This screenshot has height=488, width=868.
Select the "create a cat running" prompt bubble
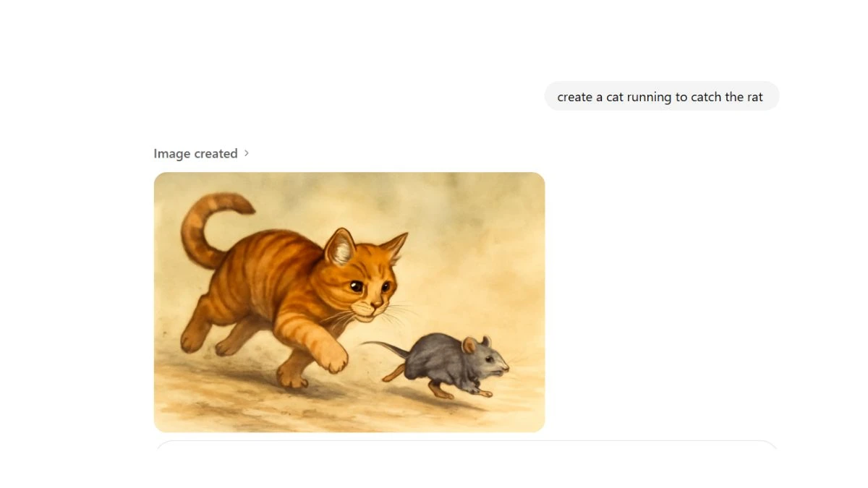coord(661,96)
